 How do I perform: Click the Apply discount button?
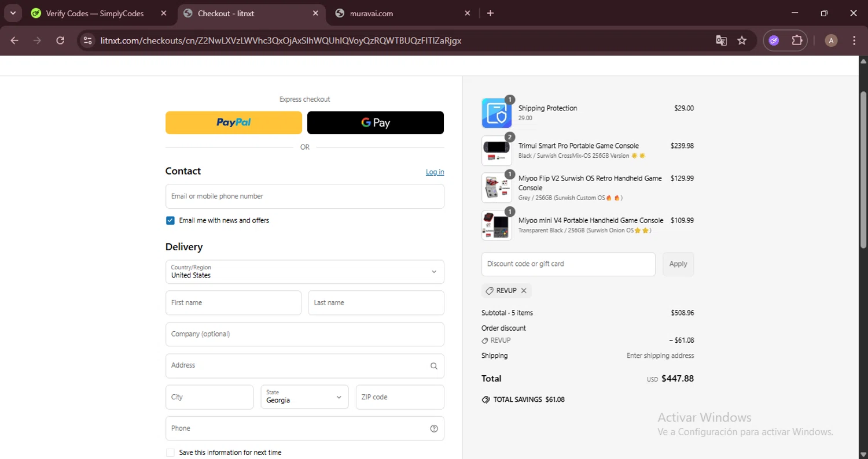pos(678,264)
